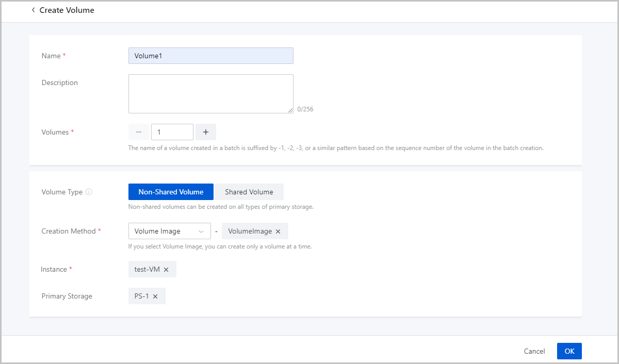Increase the volumes count with plus
The width and height of the screenshot is (619, 364).
point(206,132)
